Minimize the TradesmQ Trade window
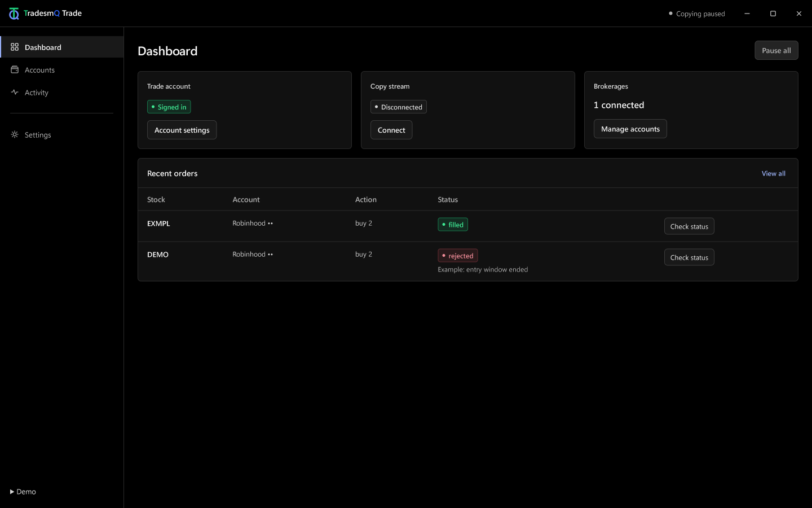The width and height of the screenshot is (812, 508). [x=747, y=14]
